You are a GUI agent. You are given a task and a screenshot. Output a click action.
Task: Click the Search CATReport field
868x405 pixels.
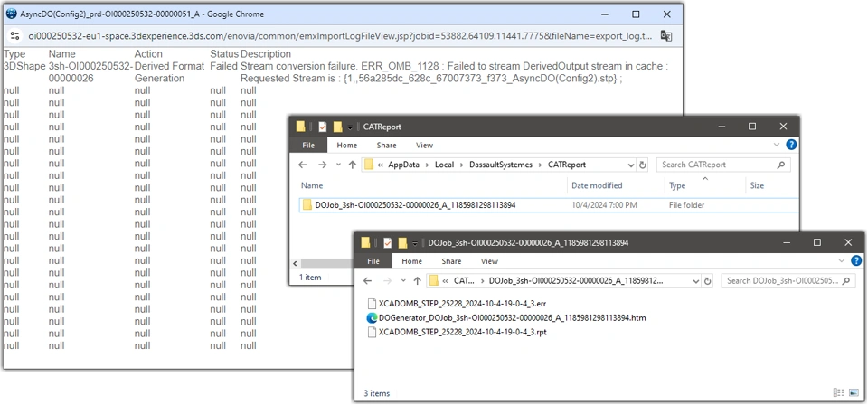723,165
